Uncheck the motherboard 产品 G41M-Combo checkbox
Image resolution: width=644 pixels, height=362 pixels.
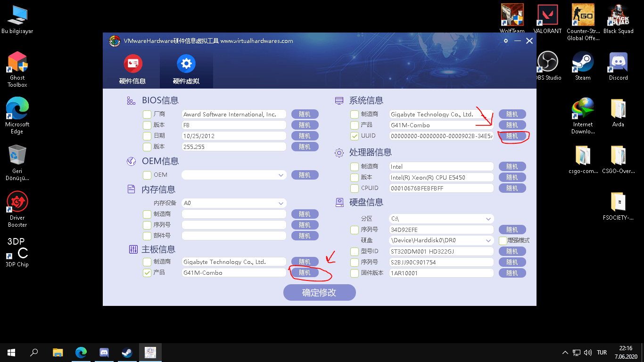[147, 273]
